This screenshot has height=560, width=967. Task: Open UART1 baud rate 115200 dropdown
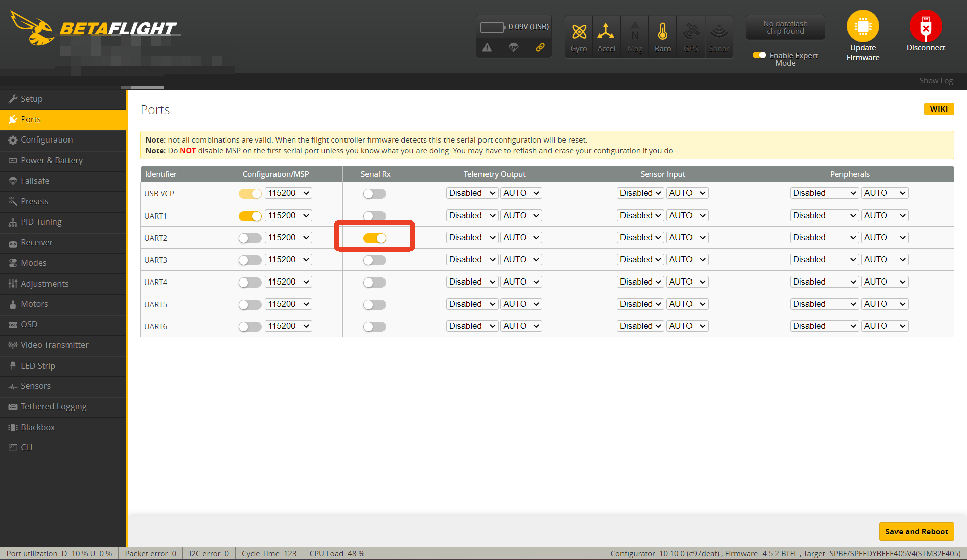coord(289,216)
